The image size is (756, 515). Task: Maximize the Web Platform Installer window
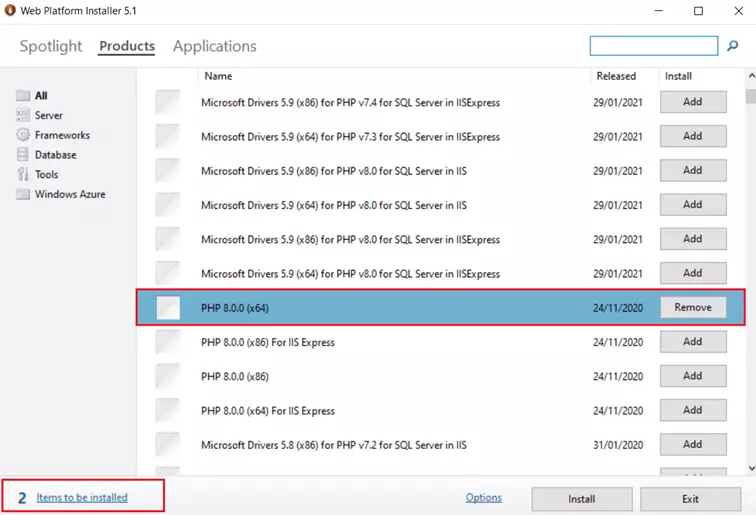(698, 11)
